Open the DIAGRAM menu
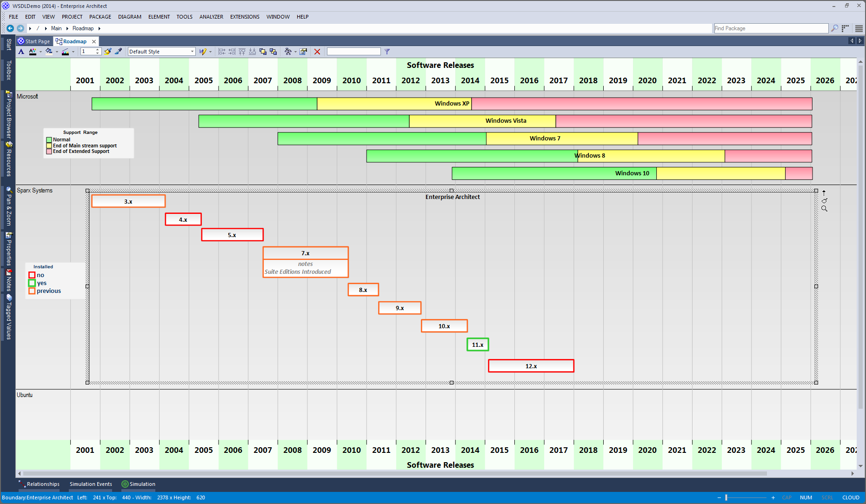This screenshot has width=866, height=504. pos(130,17)
